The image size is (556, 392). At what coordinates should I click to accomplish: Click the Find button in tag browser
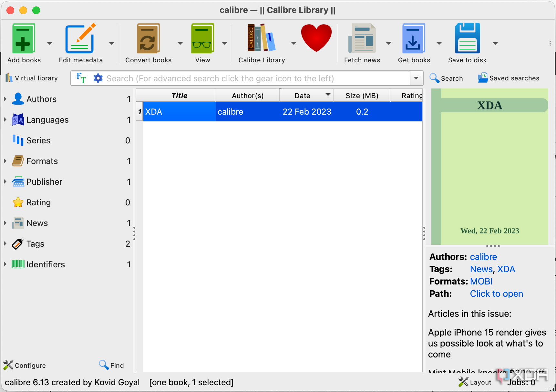(x=111, y=365)
